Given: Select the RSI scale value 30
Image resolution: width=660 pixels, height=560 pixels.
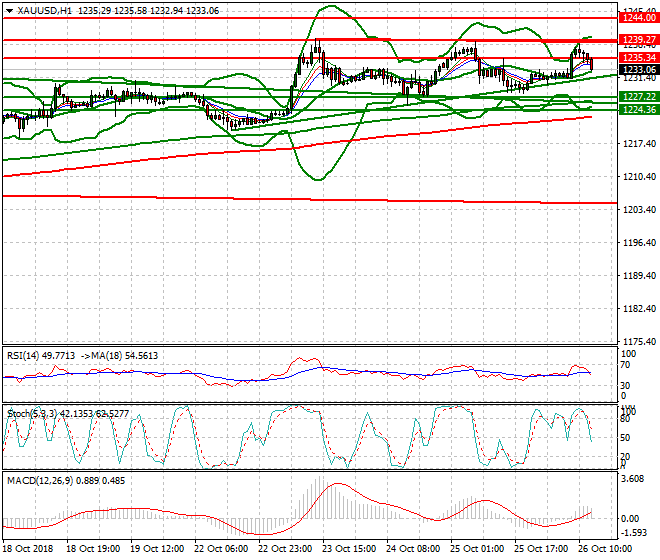Looking at the screenshot, I should [x=625, y=386].
